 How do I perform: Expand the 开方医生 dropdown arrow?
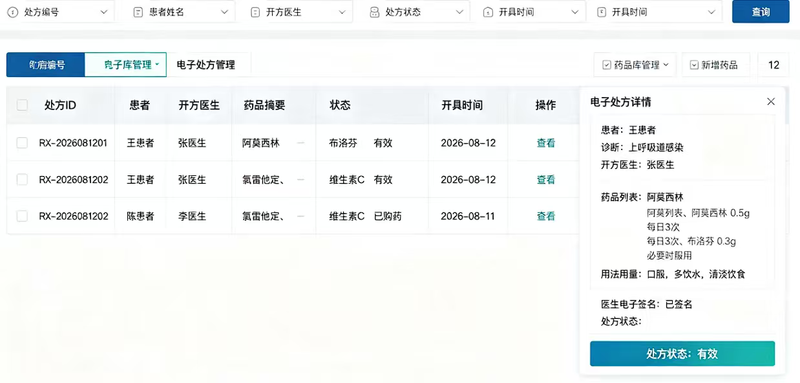pos(342,12)
